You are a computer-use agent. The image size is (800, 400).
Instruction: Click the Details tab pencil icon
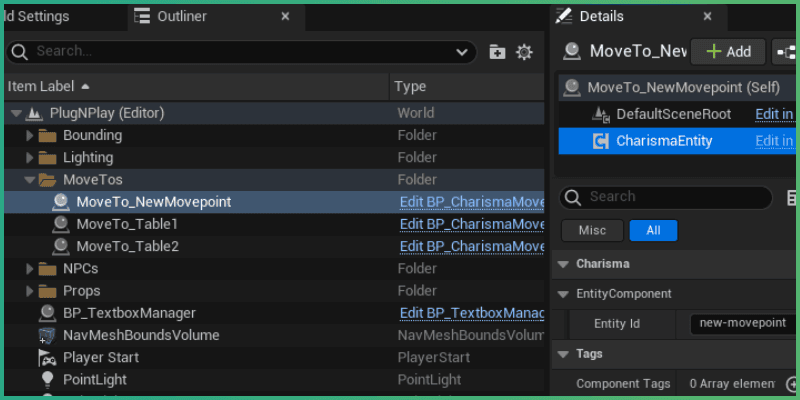click(x=564, y=16)
